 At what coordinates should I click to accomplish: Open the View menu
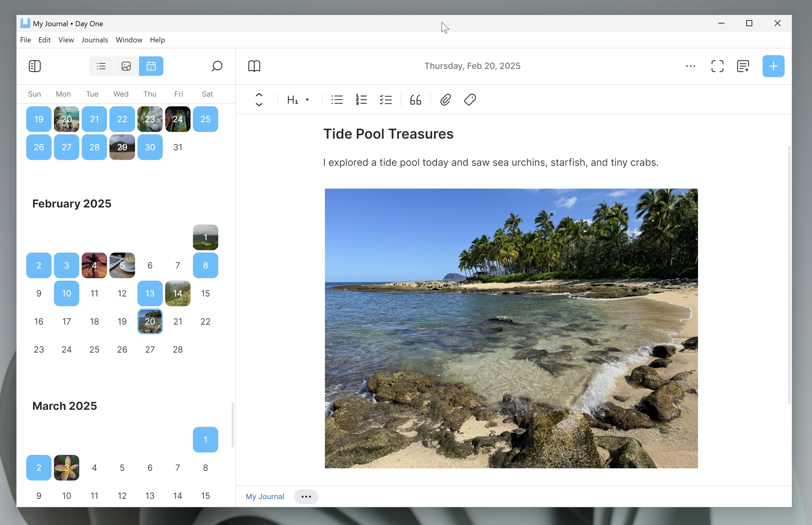point(66,40)
